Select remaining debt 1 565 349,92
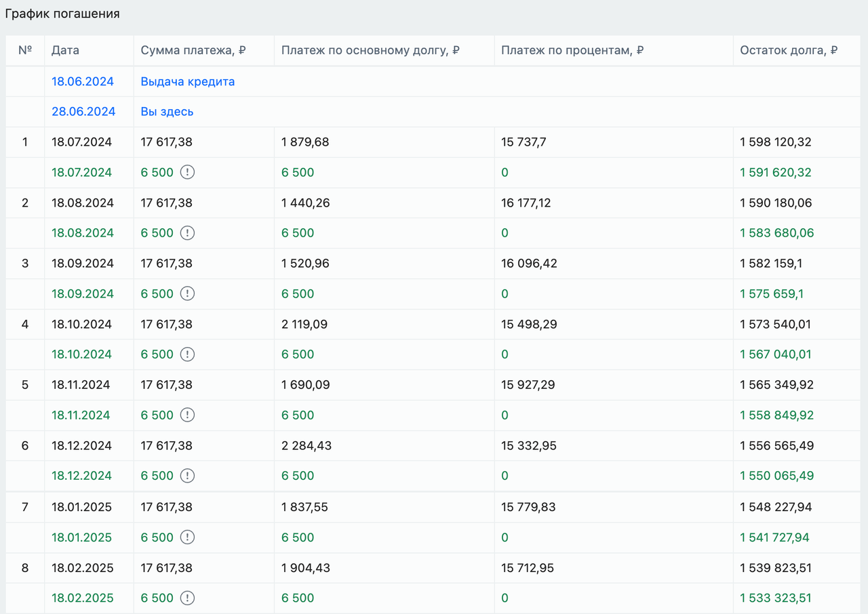The image size is (868, 614). pyautogui.click(x=777, y=384)
